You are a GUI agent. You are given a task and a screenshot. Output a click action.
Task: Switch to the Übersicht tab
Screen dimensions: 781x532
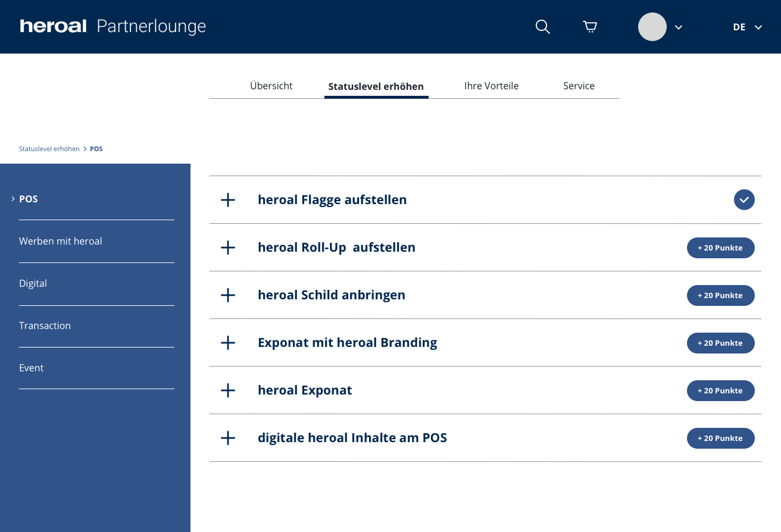pos(271,86)
